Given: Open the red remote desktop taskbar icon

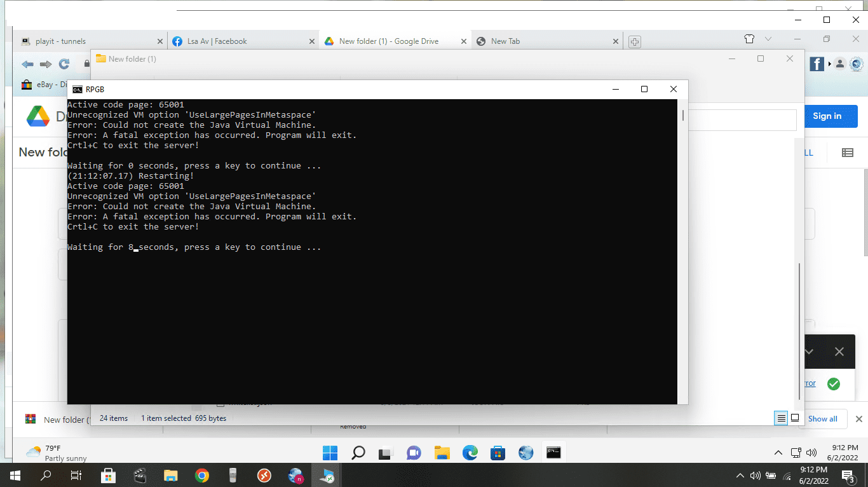Looking at the screenshot, I should [264, 475].
